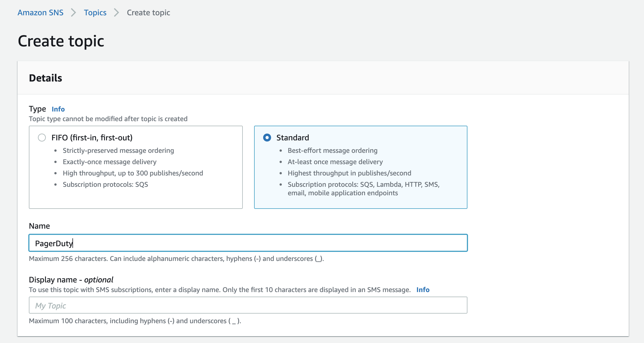The height and width of the screenshot is (343, 644).
Task: Open the Info link for Display name
Action: pyautogui.click(x=423, y=290)
